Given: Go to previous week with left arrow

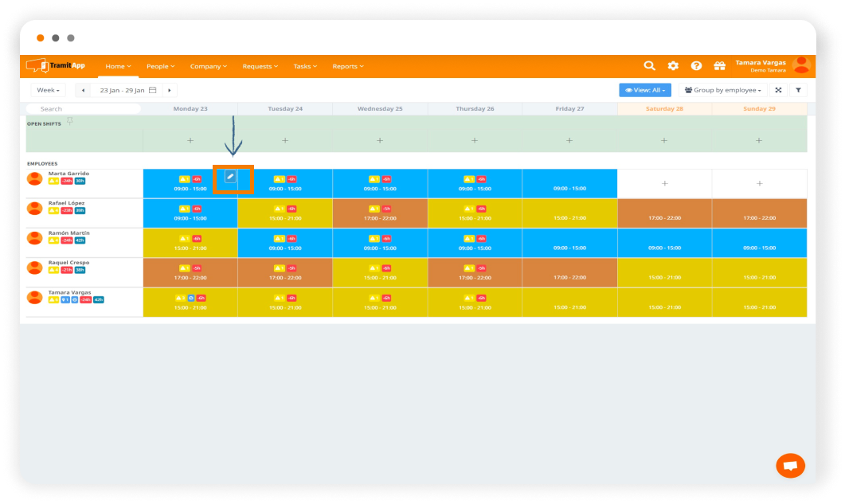Looking at the screenshot, I should [x=83, y=91].
